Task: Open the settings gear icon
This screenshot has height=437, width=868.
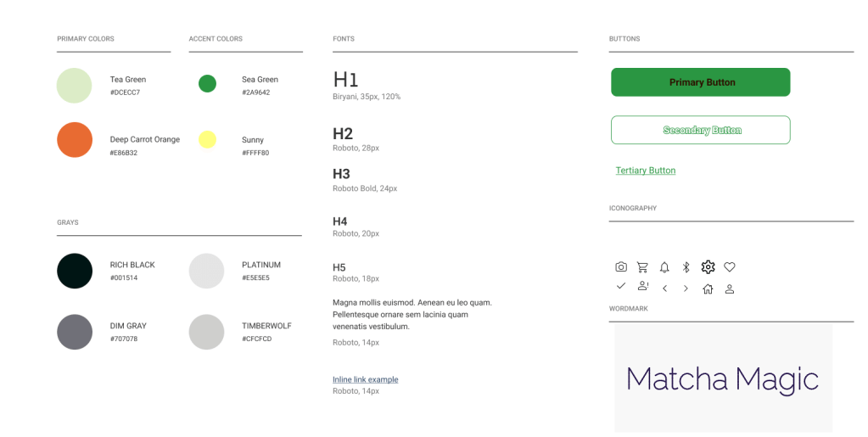Action: pyautogui.click(x=708, y=267)
